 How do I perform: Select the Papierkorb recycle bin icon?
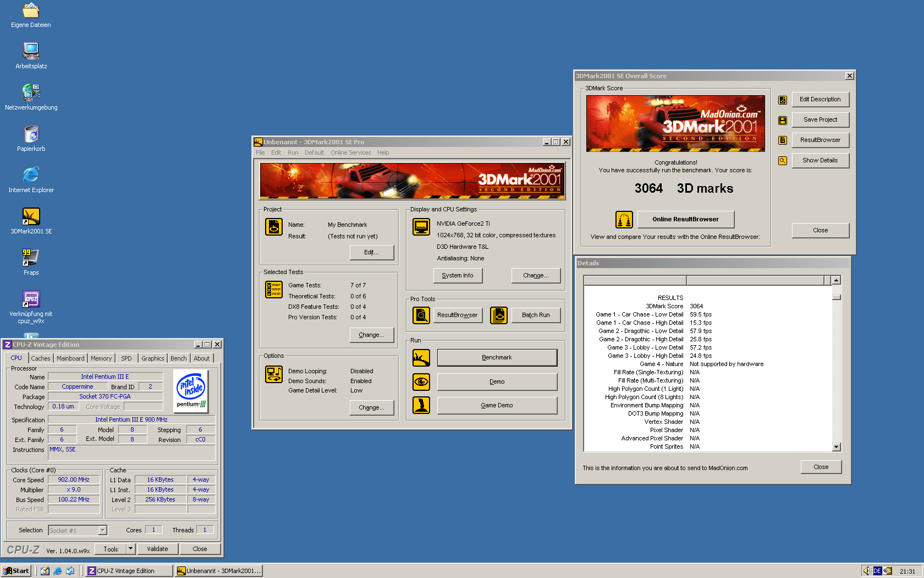pos(31,134)
